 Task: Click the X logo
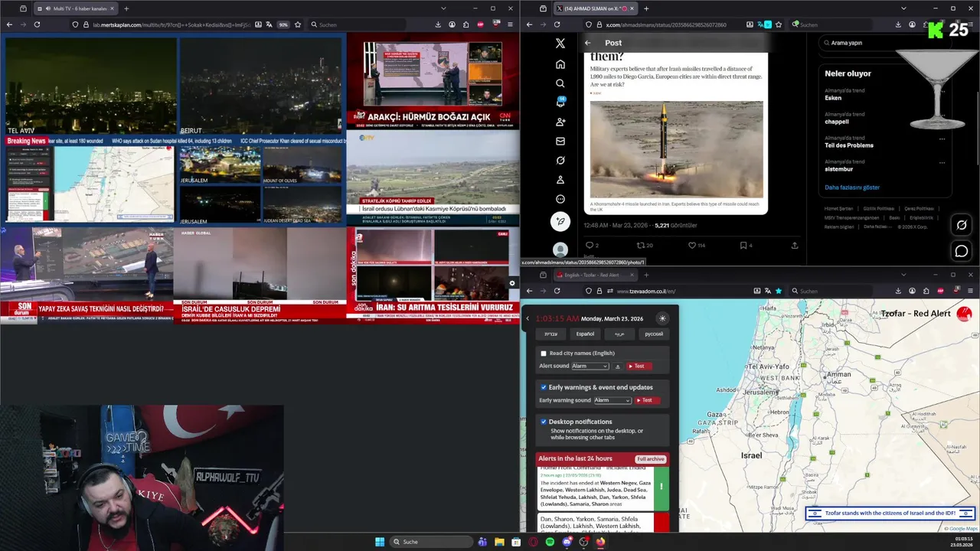point(560,44)
